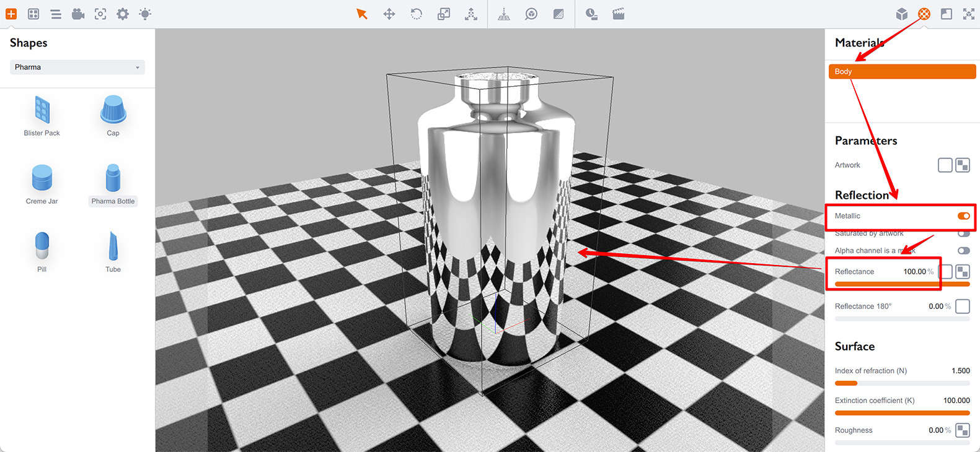This screenshot has width=980, height=452.
Task: Choose the rotate tool icon
Action: [x=417, y=14]
